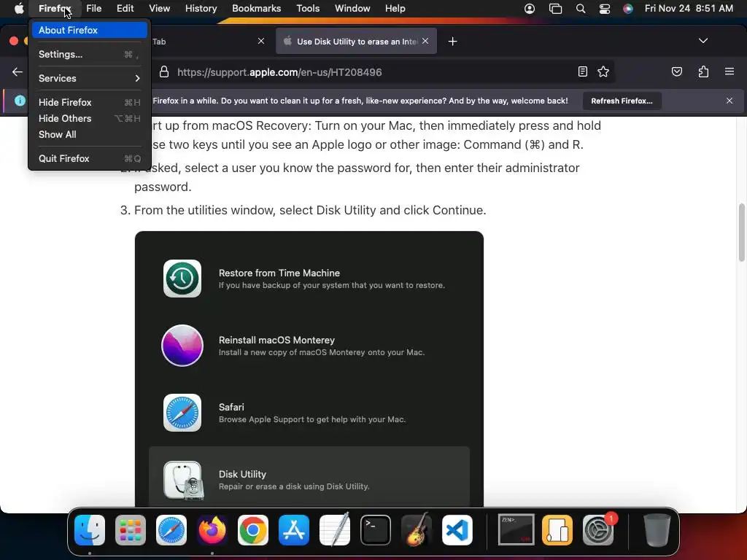Click the user account icon in menu bar

click(x=530, y=8)
